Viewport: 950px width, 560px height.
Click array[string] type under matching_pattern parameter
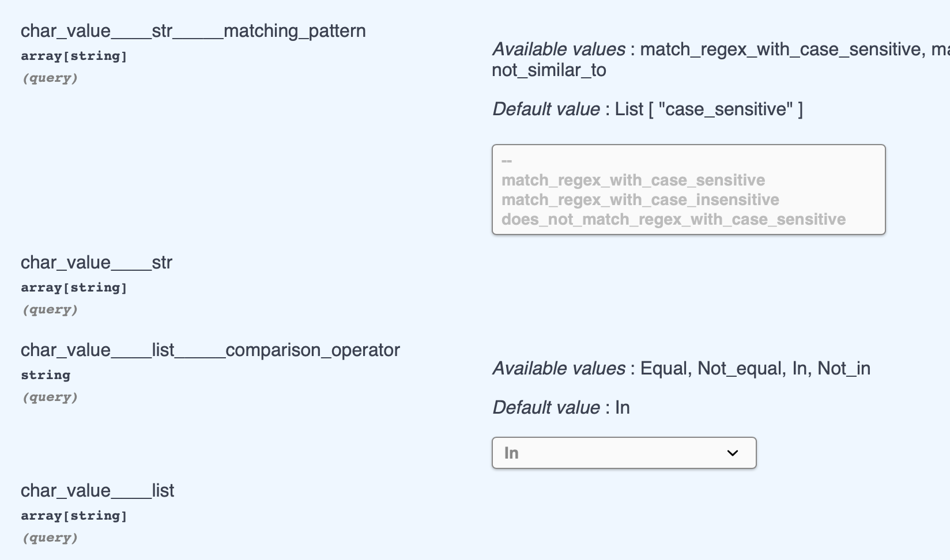(x=74, y=56)
